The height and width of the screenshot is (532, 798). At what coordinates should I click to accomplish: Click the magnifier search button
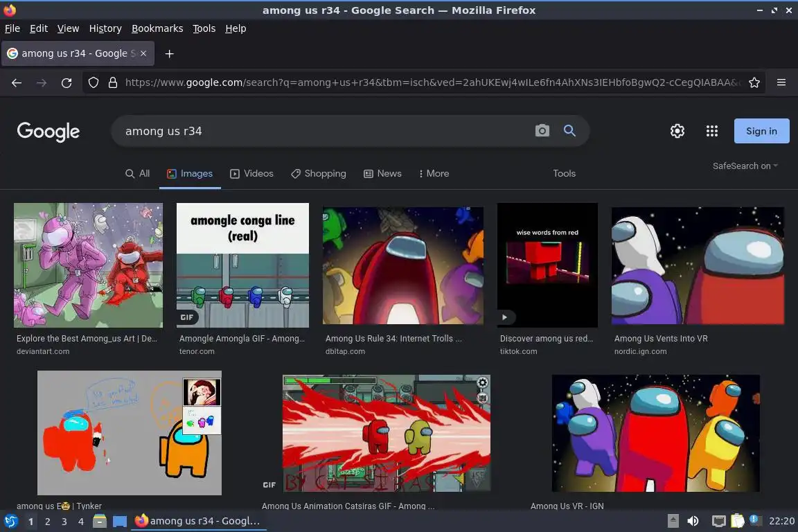point(569,131)
